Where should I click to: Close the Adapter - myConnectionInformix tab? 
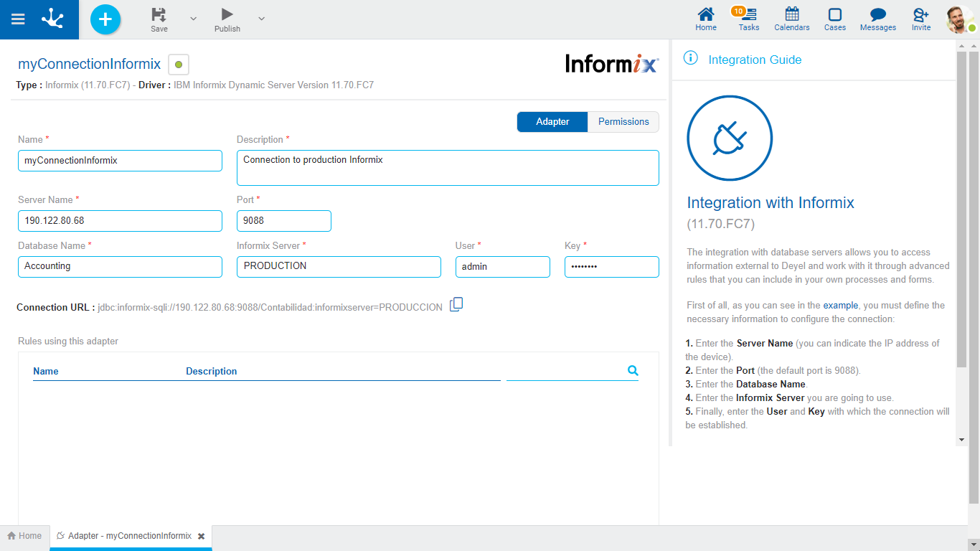pos(202,536)
